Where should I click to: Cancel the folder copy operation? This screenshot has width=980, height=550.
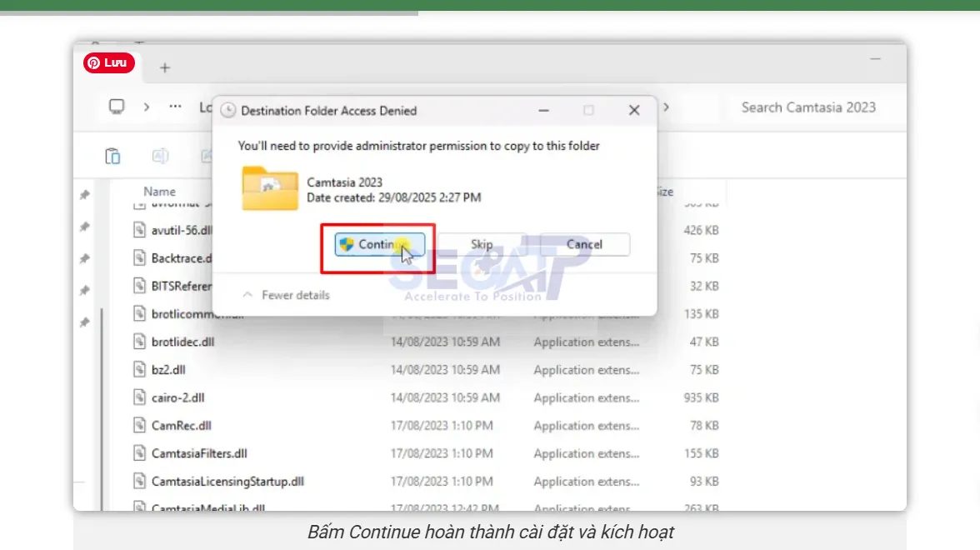coord(584,244)
